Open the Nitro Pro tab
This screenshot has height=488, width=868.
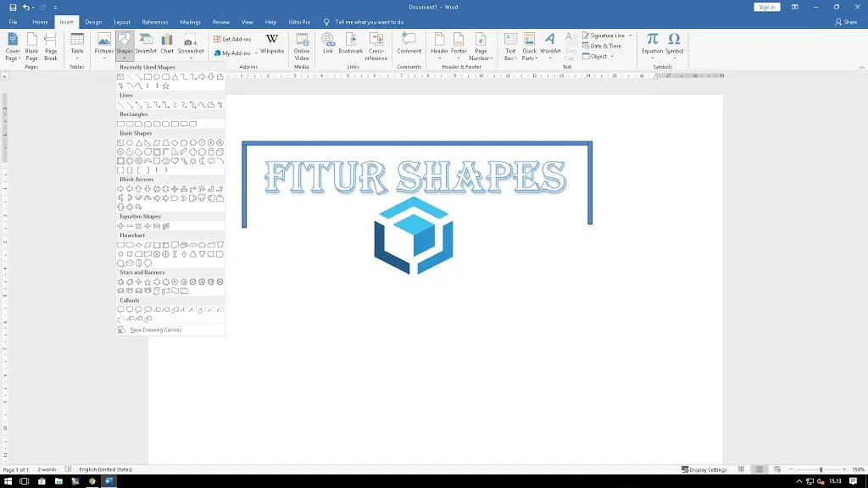coord(299,22)
